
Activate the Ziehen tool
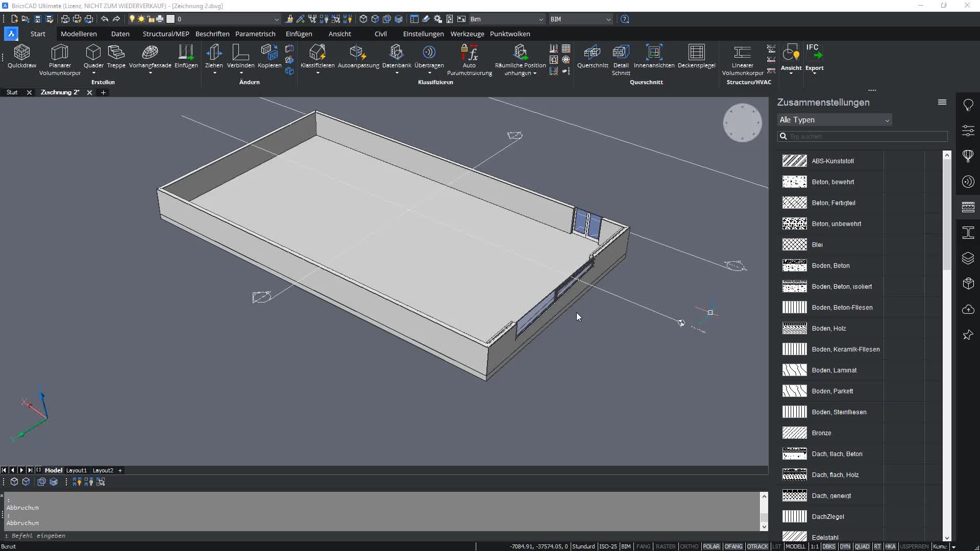point(214,56)
